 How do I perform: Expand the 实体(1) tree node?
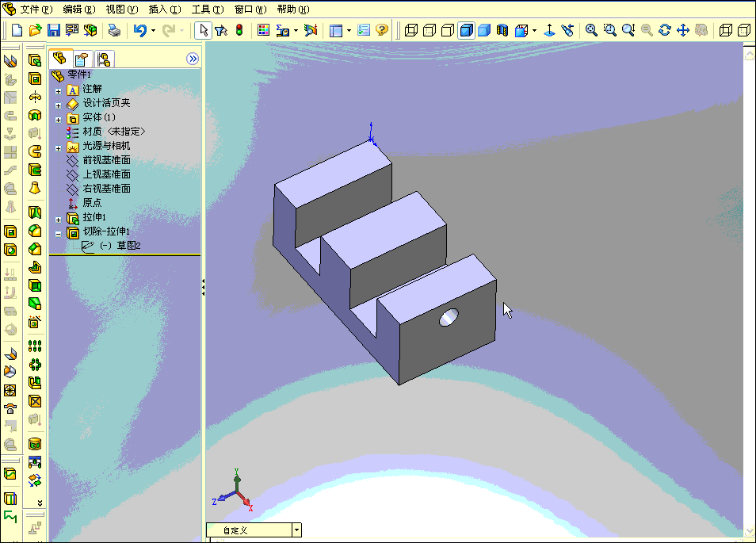[59, 120]
